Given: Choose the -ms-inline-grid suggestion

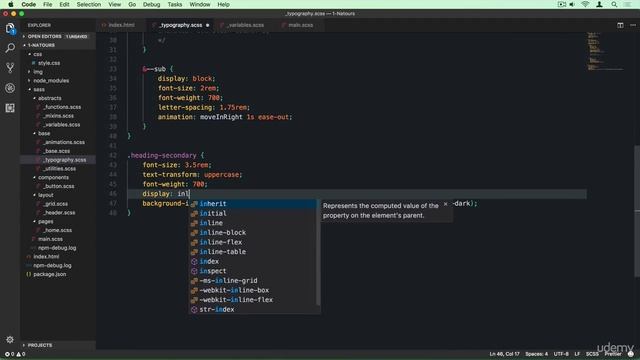Looking at the screenshot, I should pyautogui.click(x=253, y=280).
